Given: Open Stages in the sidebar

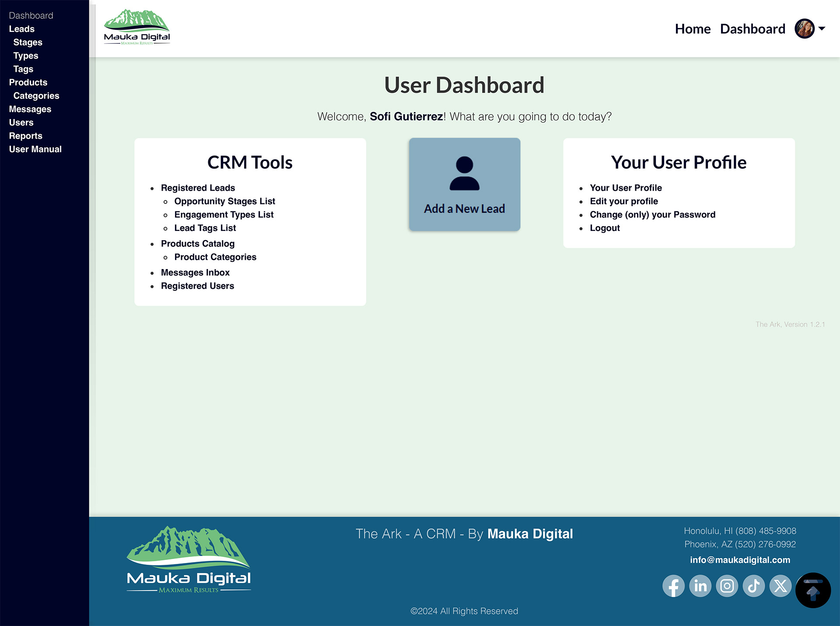Looking at the screenshot, I should 28,42.
